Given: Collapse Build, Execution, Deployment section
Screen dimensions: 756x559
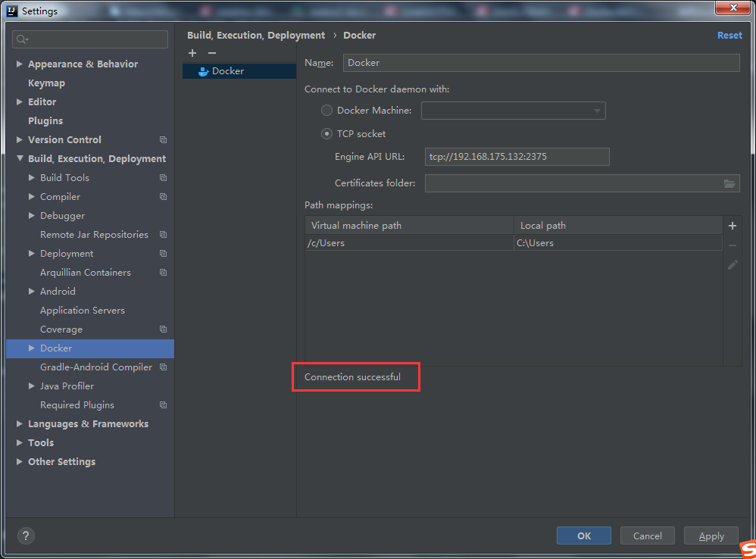Looking at the screenshot, I should [19, 158].
